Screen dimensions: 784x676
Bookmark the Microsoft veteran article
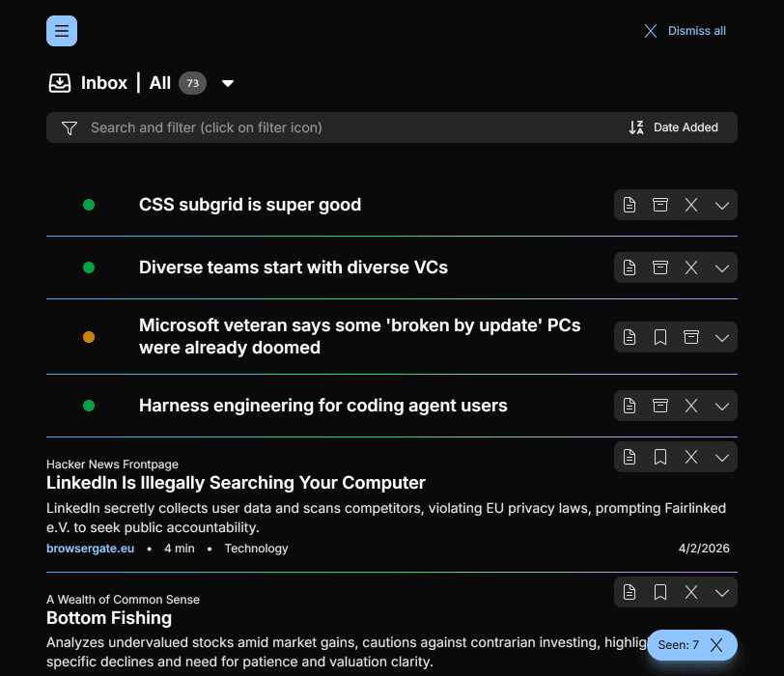coord(660,337)
